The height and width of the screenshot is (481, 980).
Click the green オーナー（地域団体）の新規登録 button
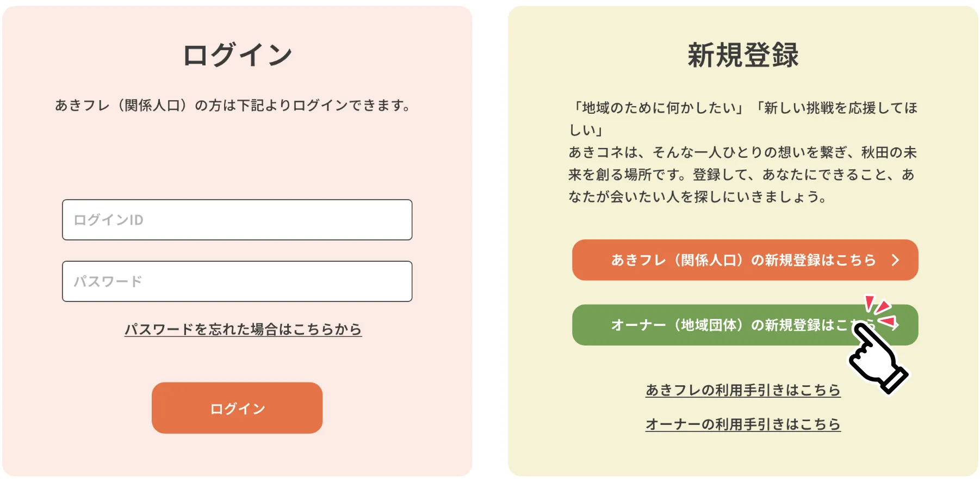click(x=707, y=325)
